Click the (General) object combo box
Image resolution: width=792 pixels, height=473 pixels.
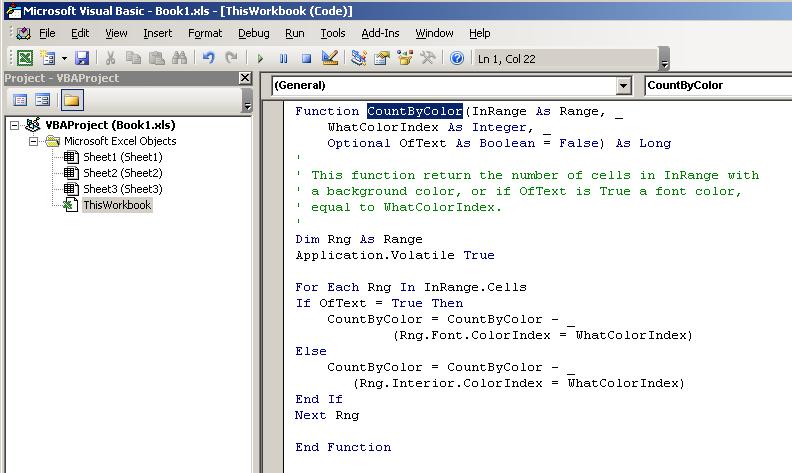click(x=451, y=85)
